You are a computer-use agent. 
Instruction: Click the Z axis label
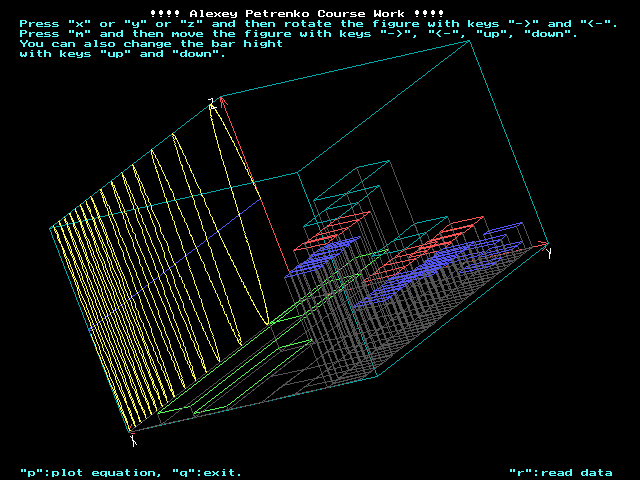click(211, 103)
